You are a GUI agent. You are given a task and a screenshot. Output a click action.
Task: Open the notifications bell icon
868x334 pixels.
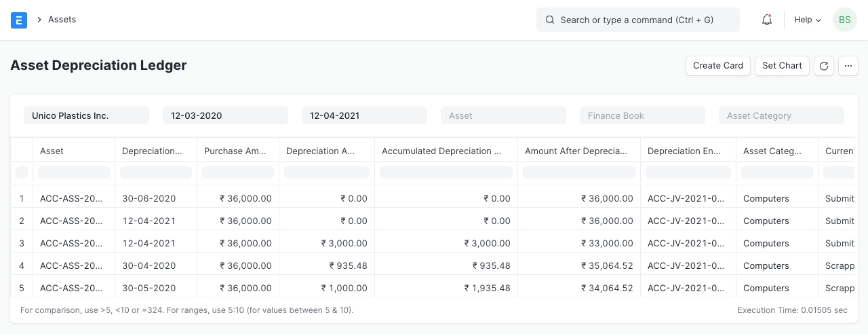point(767,20)
